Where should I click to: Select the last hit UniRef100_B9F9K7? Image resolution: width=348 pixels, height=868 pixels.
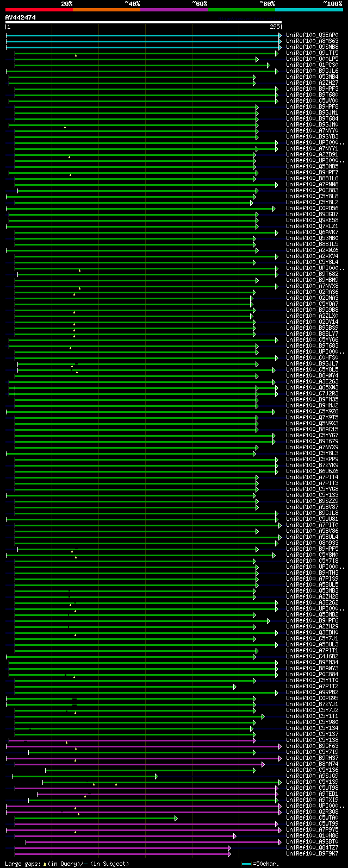coord(312,853)
